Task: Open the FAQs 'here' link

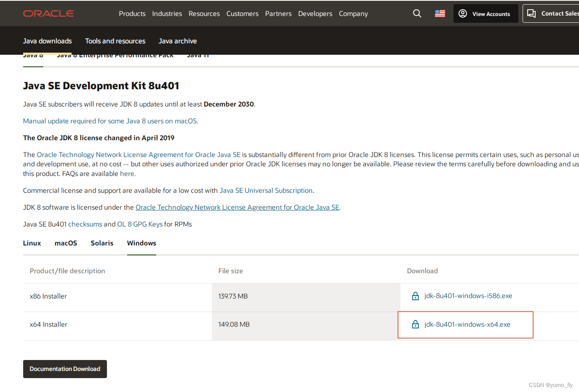Action: 127,173
